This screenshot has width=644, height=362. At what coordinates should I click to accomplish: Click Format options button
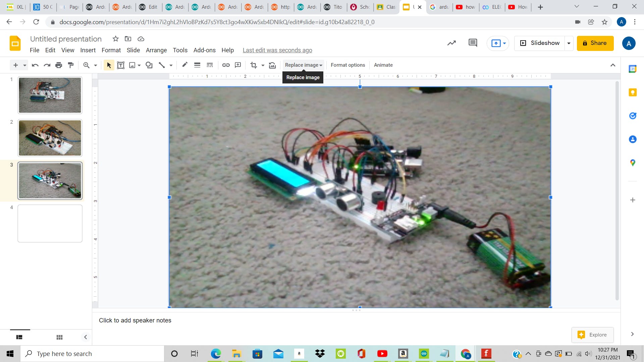tap(348, 65)
